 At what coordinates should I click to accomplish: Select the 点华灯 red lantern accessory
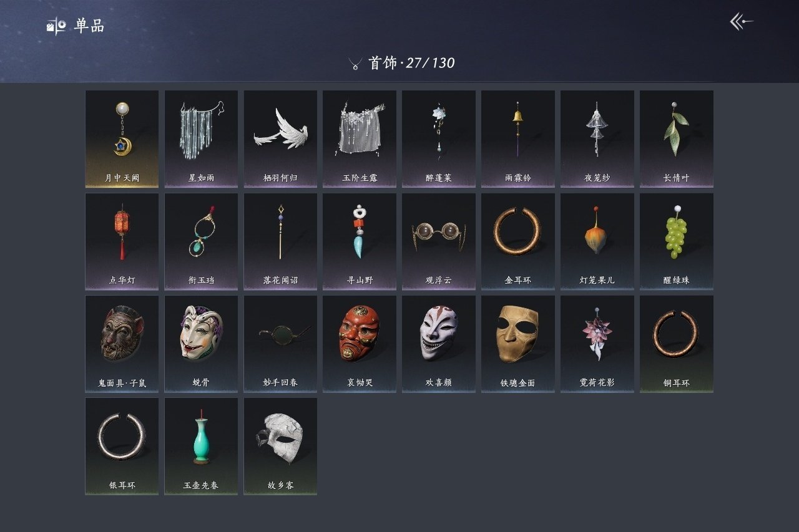tap(122, 241)
